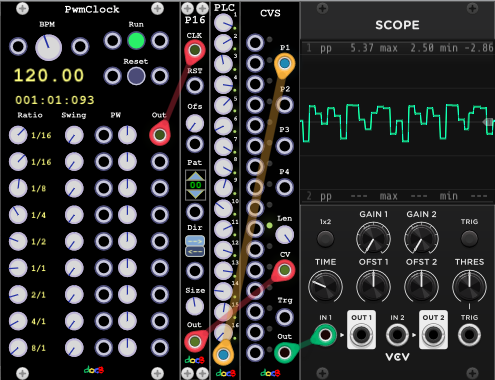
Task: Click the Scope IN 2 jack
Action: (397, 334)
